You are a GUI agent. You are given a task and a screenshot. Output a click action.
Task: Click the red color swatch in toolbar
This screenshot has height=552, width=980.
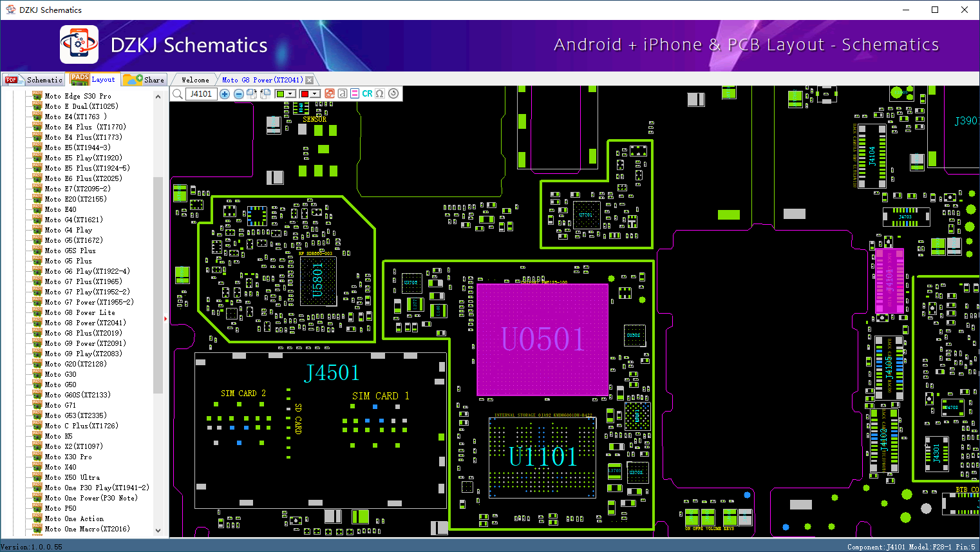(305, 94)
